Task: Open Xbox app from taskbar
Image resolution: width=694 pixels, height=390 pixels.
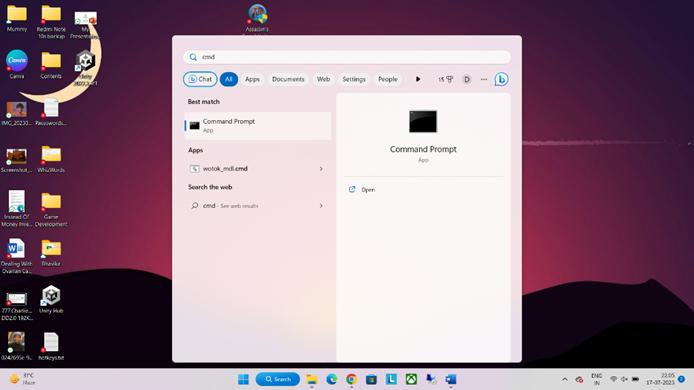Action: pyautogui.click(x=411, y=379)
